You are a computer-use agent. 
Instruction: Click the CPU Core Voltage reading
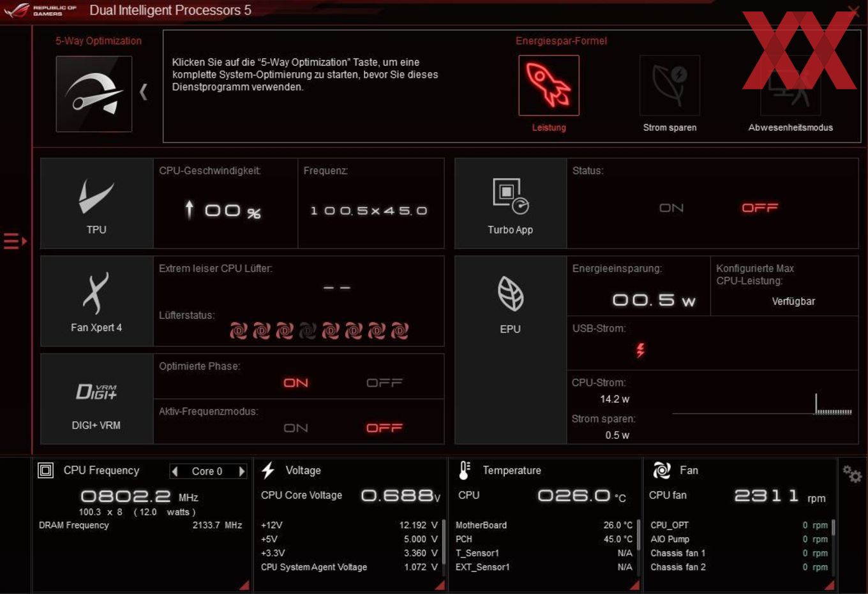coord(401,496)
